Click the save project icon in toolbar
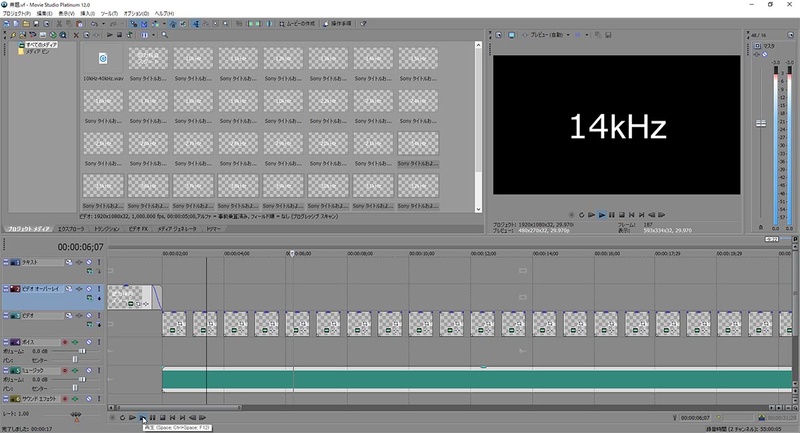 (36, 23)
